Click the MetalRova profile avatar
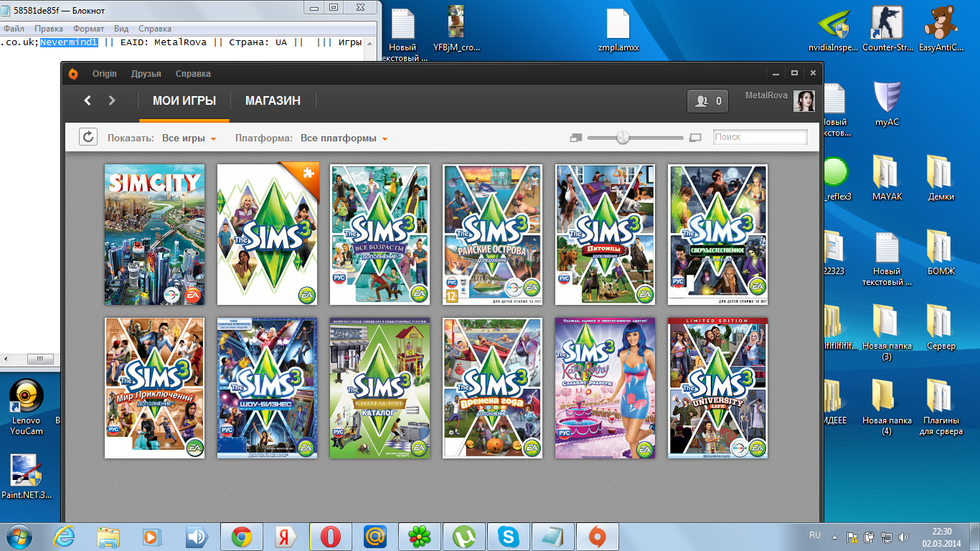Image resolution: width=980 pixels, height=551 pixels. coord(804,101)
